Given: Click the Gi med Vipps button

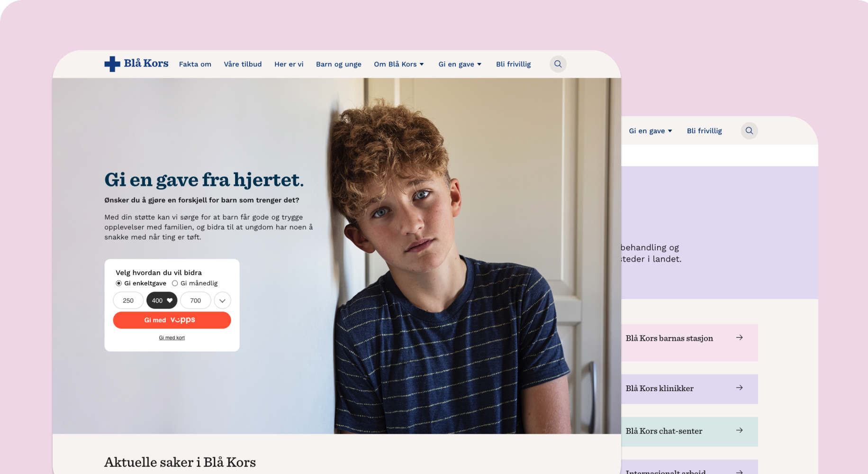Looking at the screenshot, I should click(172, 320).
